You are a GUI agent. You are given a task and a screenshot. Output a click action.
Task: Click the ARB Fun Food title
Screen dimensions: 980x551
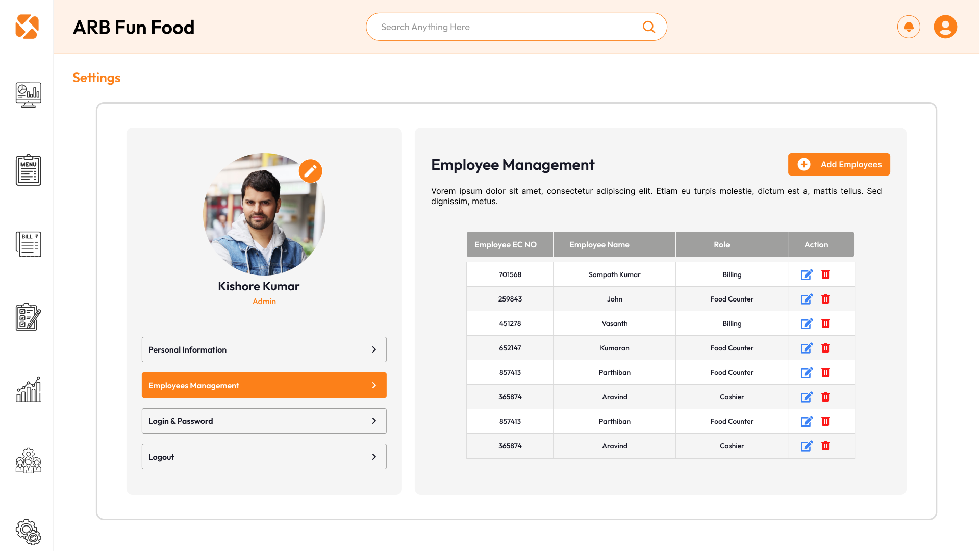pos(134,27)
